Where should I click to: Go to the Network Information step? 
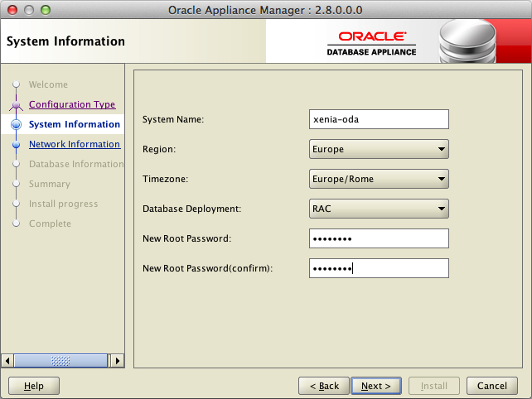pyautogui.click(x=75, y=144)
